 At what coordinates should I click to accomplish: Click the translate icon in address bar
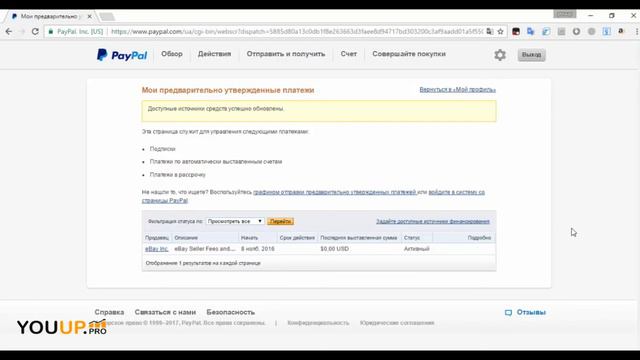[490, 31]
